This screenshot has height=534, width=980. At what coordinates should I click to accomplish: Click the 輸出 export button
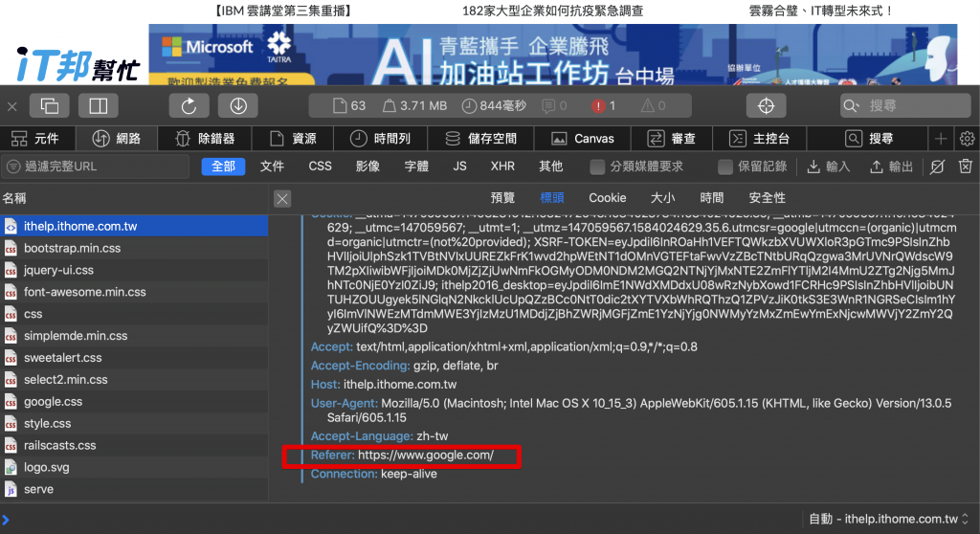(892, 167)
